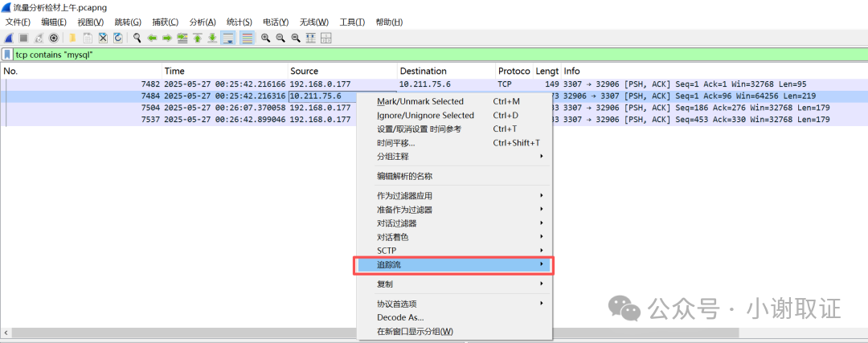Open the 捕获(C) menu

pos(166,22)
